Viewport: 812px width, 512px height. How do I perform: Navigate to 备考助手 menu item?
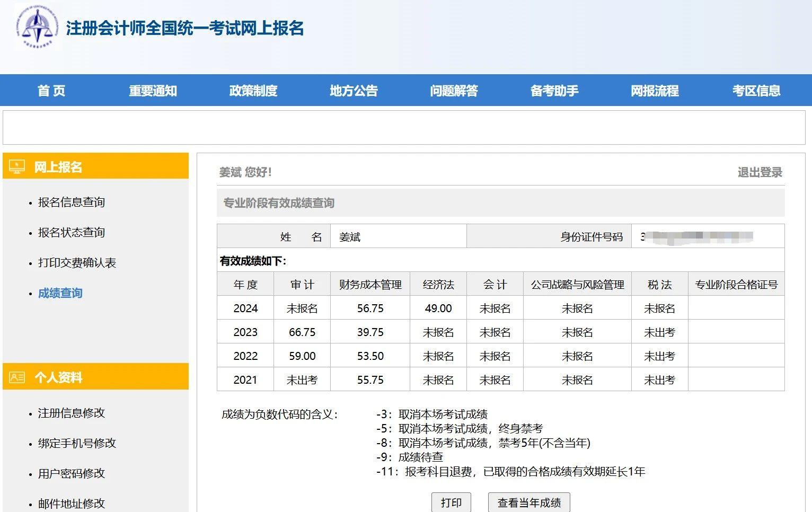click(554, 91)
